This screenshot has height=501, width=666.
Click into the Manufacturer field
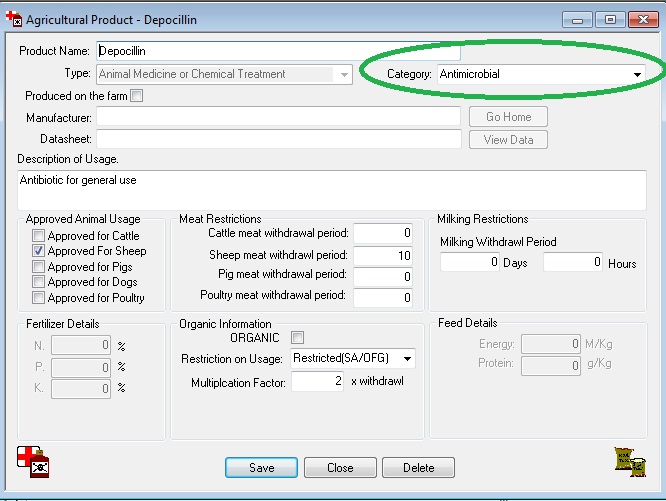(278, 117)
